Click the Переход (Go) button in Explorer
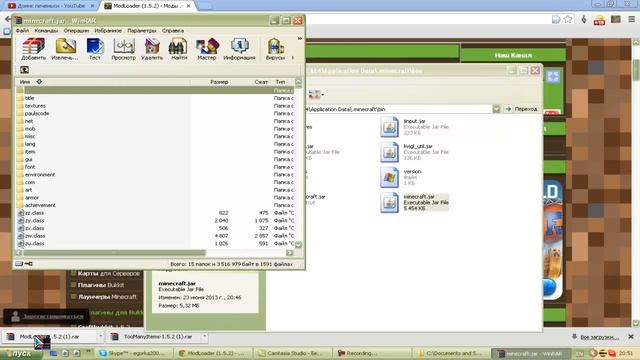The width and height of the screenshot is (640, 360). click(x=521, y=109)
